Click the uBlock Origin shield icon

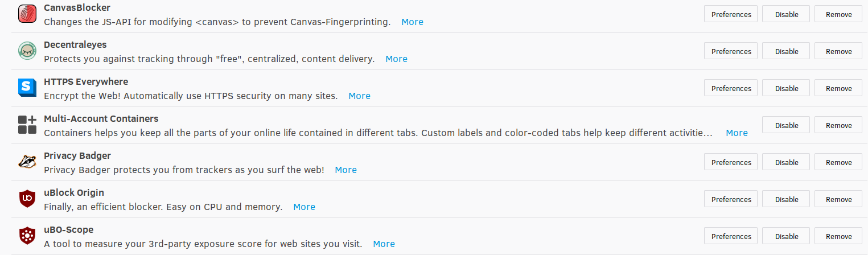tap(27, 199)
